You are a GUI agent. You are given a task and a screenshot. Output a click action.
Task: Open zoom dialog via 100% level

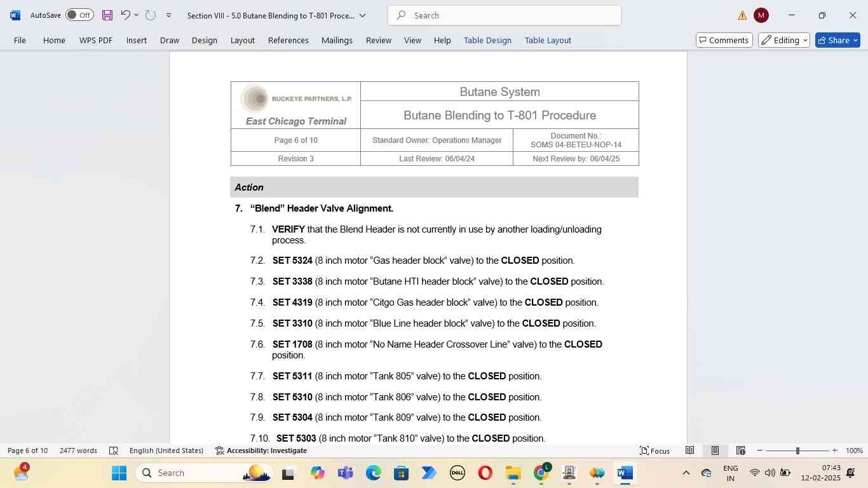[x=854, y=451]
